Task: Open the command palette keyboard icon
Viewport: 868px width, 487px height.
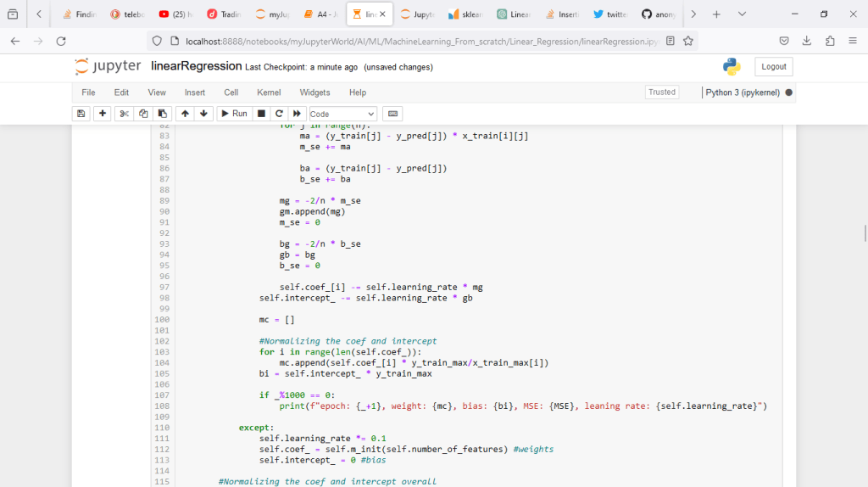Action: [392, 114]
